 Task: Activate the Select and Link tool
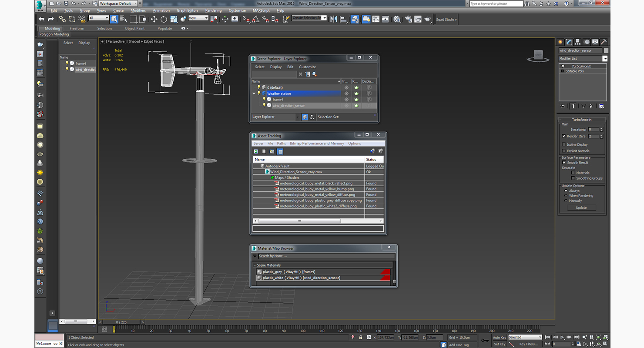click(x=62, y=19)
